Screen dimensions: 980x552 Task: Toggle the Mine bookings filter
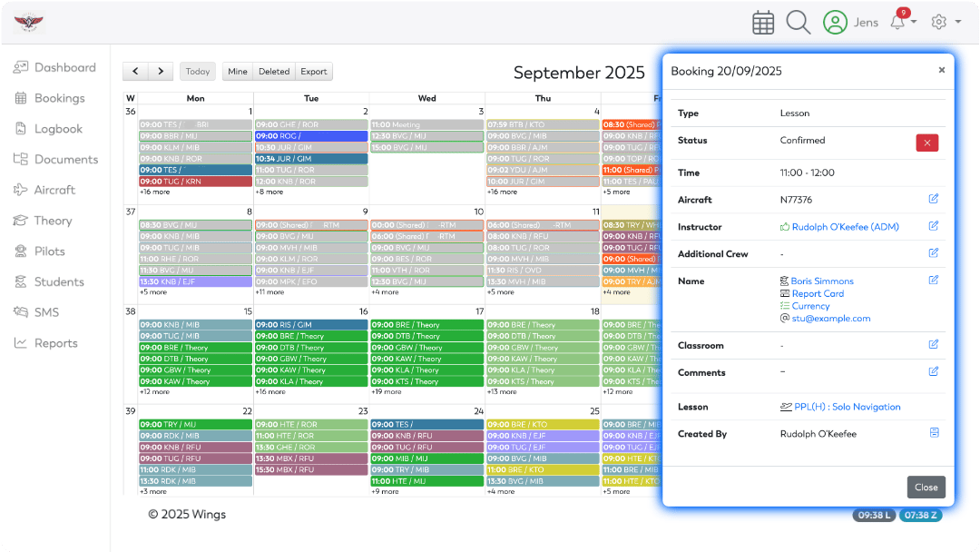[238, 72]
